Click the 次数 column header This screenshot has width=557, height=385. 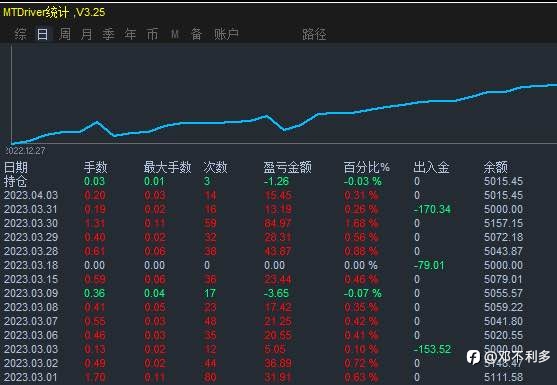(x=215, y=167)
